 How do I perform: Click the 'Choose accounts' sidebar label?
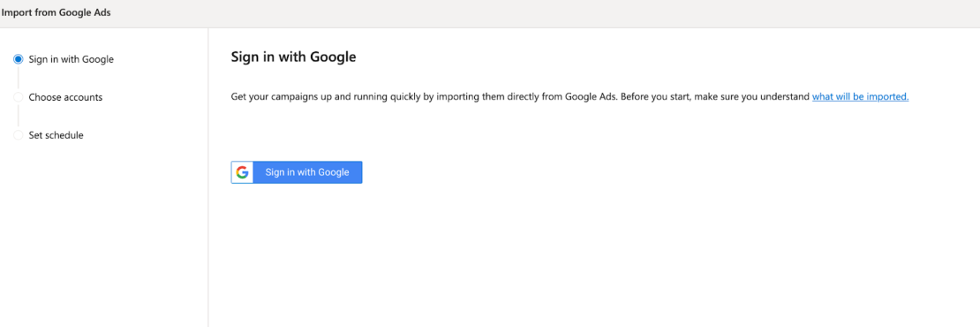coord(65,97)
